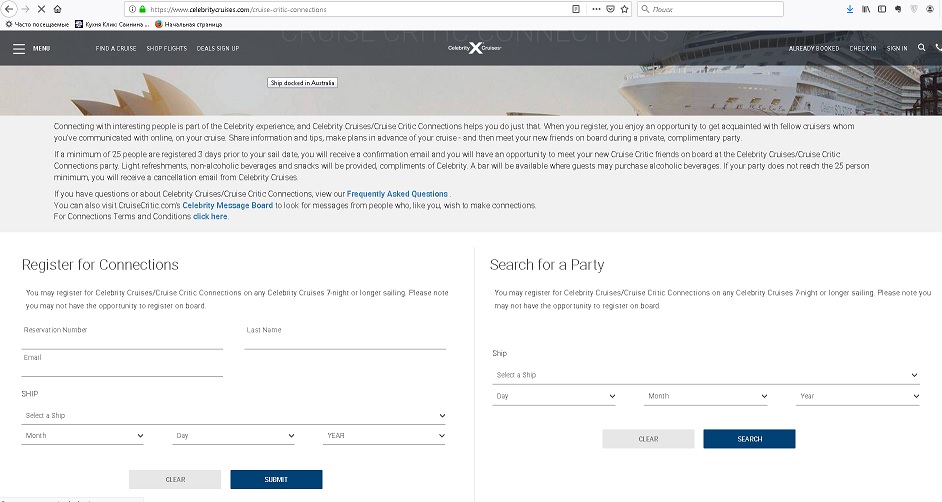Open the browser home page

coord(58,9)
